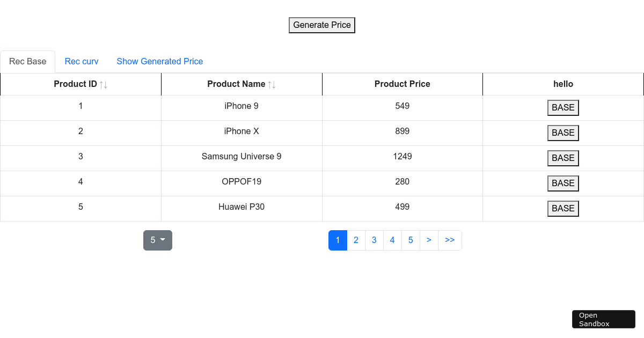This screenshot has width=644, height=338.
Task: Click BASE button for iPhone 9
Action: pyautogui.click(x=563, y=108)
